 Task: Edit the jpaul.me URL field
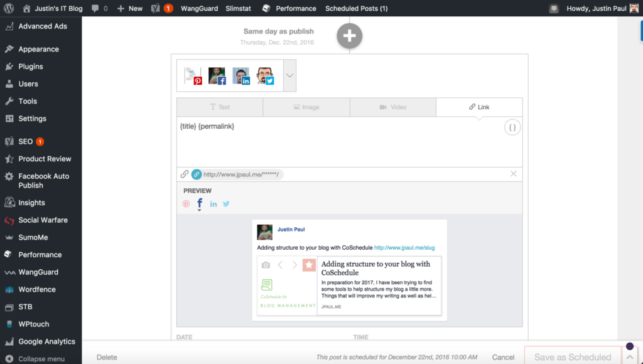241,174
